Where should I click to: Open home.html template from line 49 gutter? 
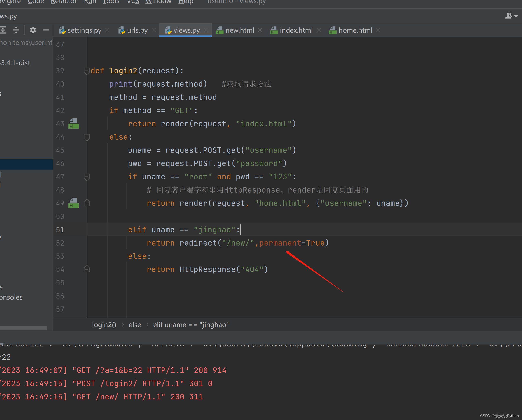(x=73, y=203)
